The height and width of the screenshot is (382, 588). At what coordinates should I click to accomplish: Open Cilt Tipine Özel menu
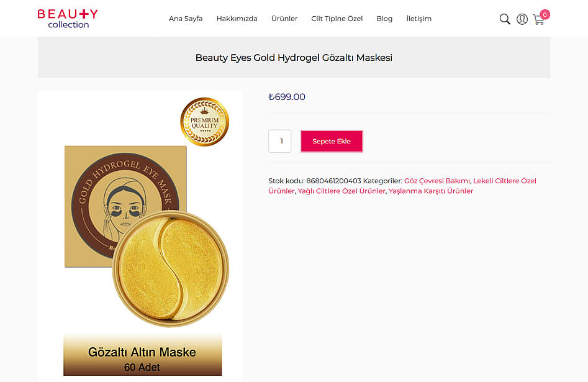click(x=337, y=19)
